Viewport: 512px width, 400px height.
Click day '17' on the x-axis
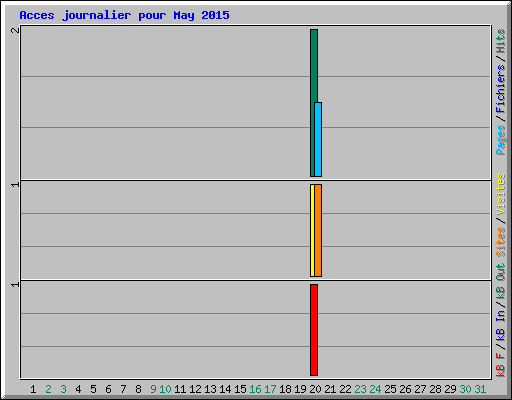(x=270, y=389)
